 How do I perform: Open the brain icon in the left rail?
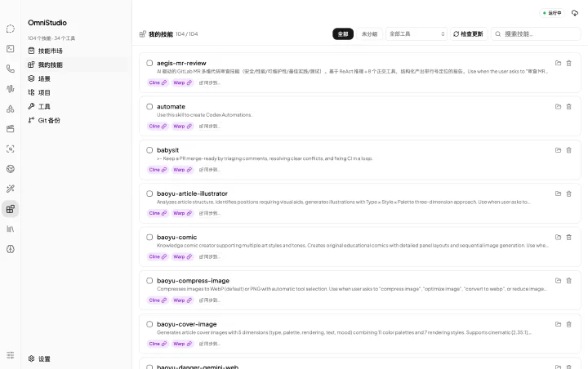[11, 249]
